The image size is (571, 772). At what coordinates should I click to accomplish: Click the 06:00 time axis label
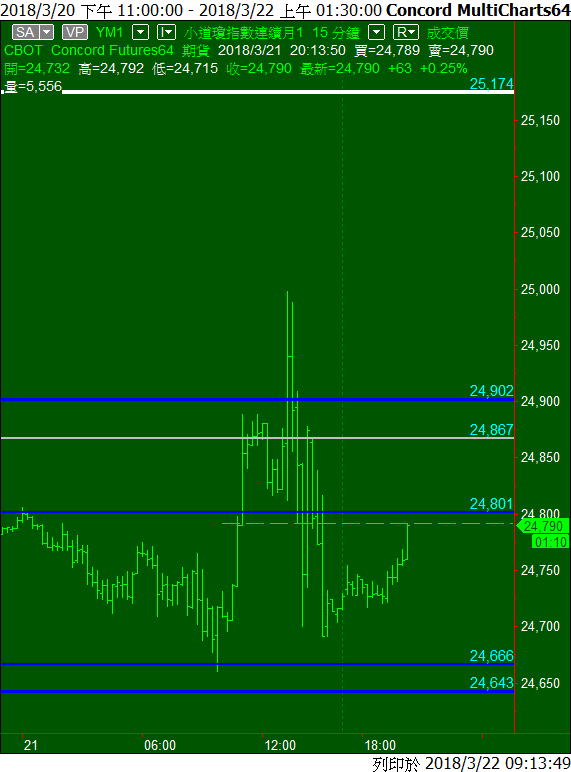pos(160,745)
